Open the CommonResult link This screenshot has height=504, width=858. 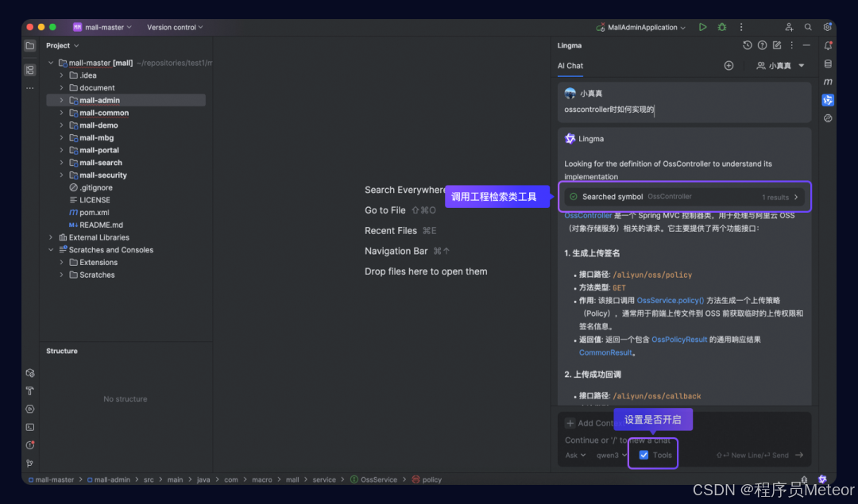(605, 352)
